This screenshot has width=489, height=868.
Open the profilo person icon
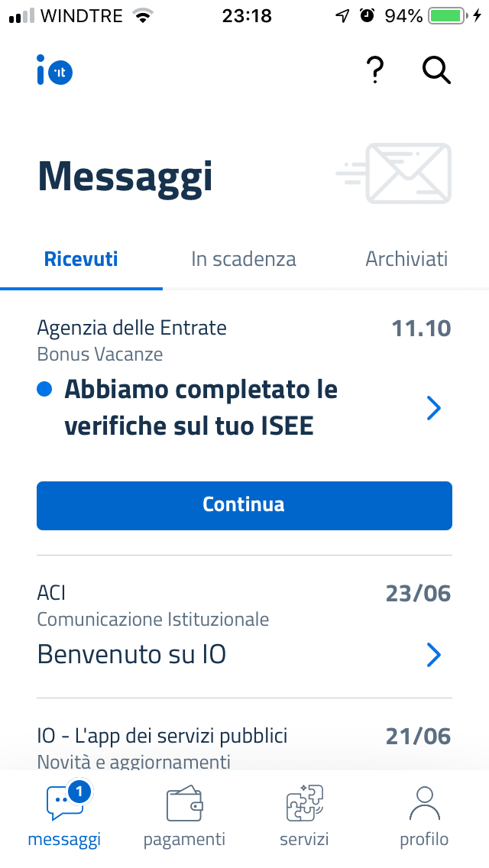424,805
